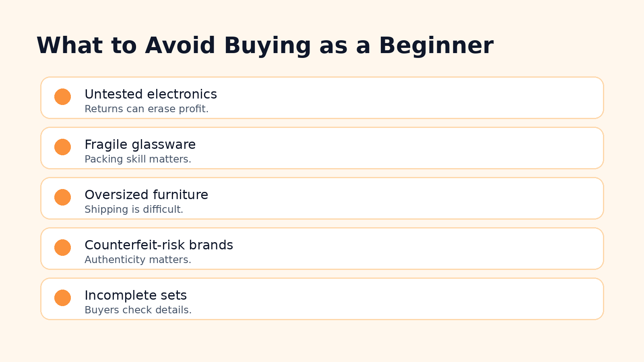Viewport: 644px width, 362px height.
Task: Click empty area of the Fragile glassware card
Action: click(x=402, y=148)
